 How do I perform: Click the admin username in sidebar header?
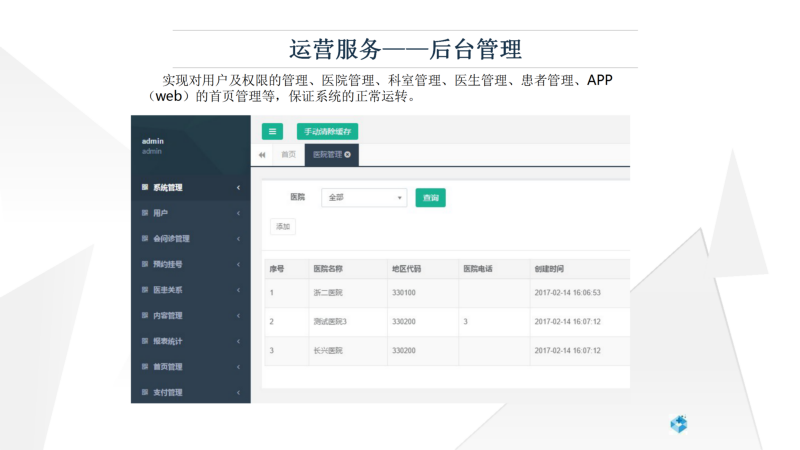point(153,141)
